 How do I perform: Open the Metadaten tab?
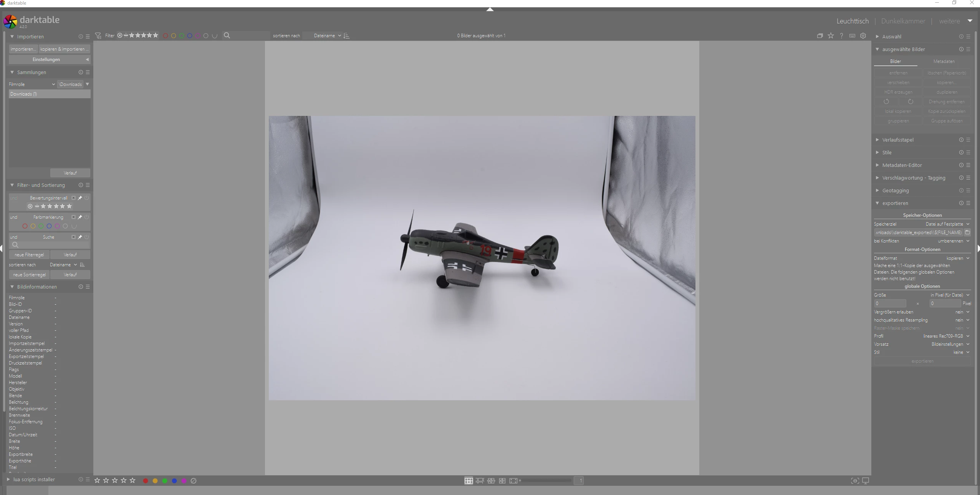(x=944, y=61)
